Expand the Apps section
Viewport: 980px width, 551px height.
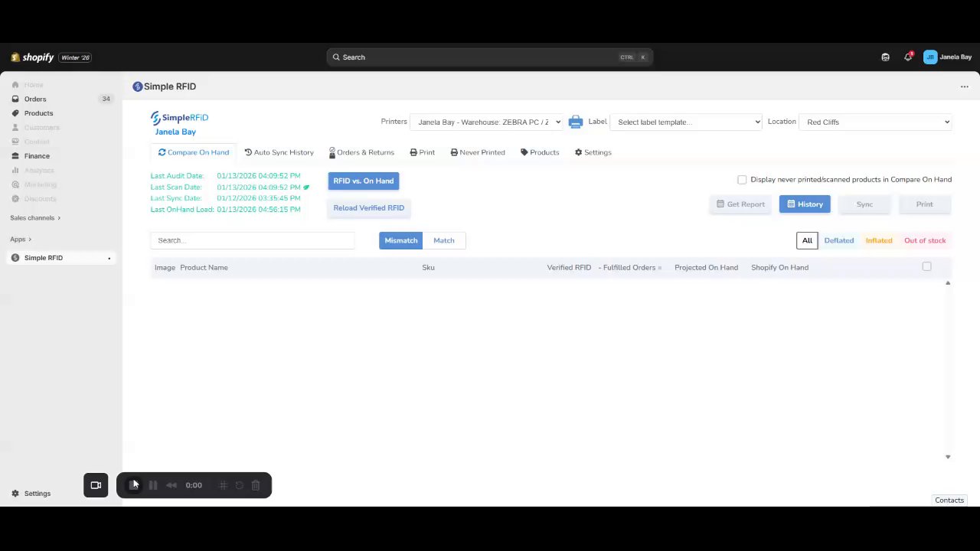tap(21, 240)
